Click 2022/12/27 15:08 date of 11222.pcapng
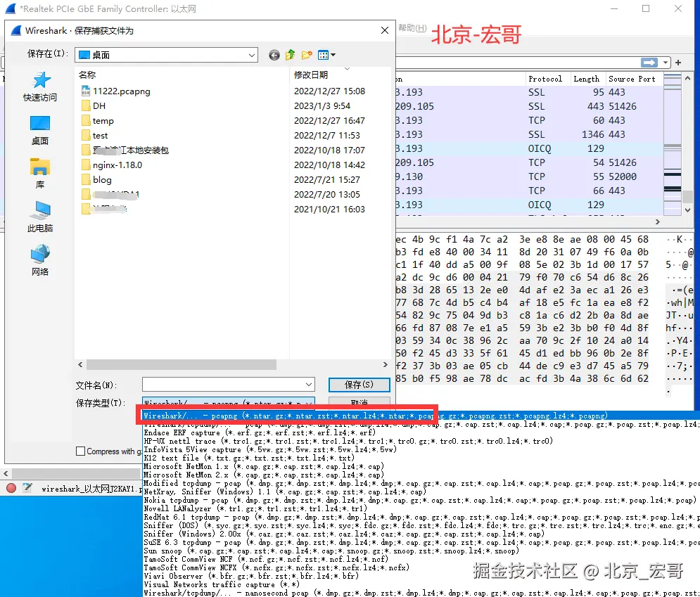Image resolution: width=700 pixels, height=597 pixels. [329, 91]
